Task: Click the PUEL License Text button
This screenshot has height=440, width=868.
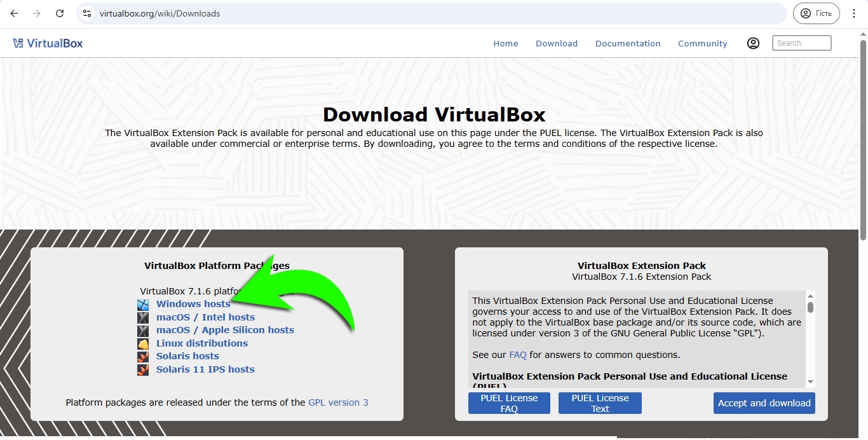Action: 600,403
